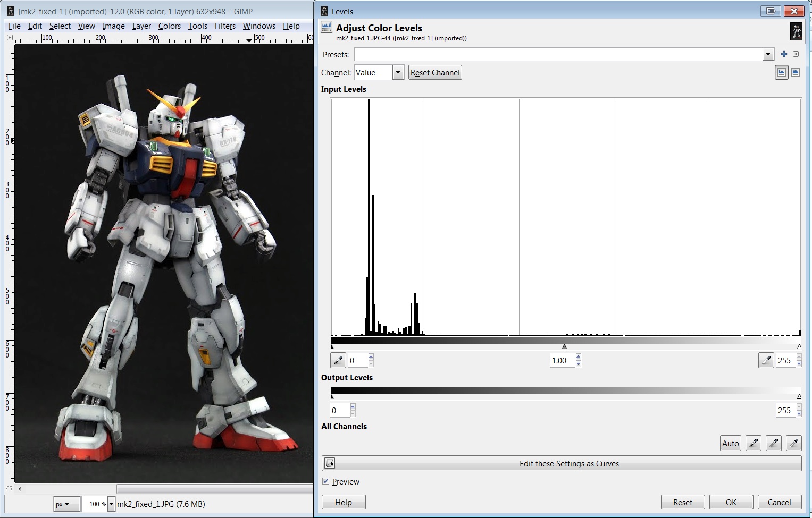Pick white point with input eyedropper
This screenshot has width=812, height=518.
pos(766,360)
